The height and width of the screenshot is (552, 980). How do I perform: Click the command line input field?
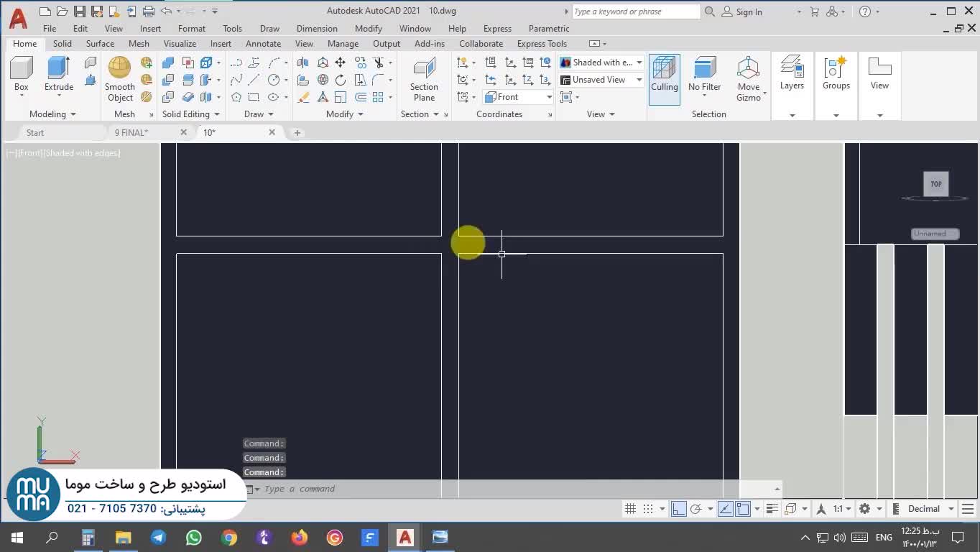click(x=503, y=489)
